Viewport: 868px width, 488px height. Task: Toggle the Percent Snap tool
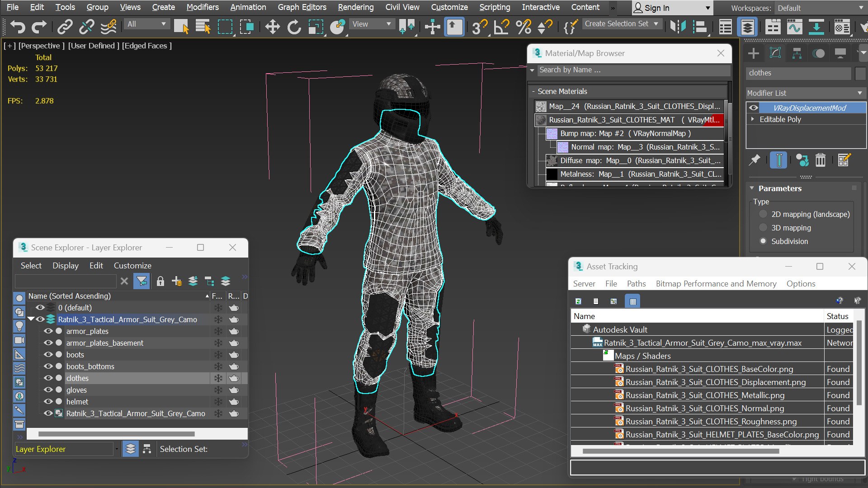tap(523, 27)
